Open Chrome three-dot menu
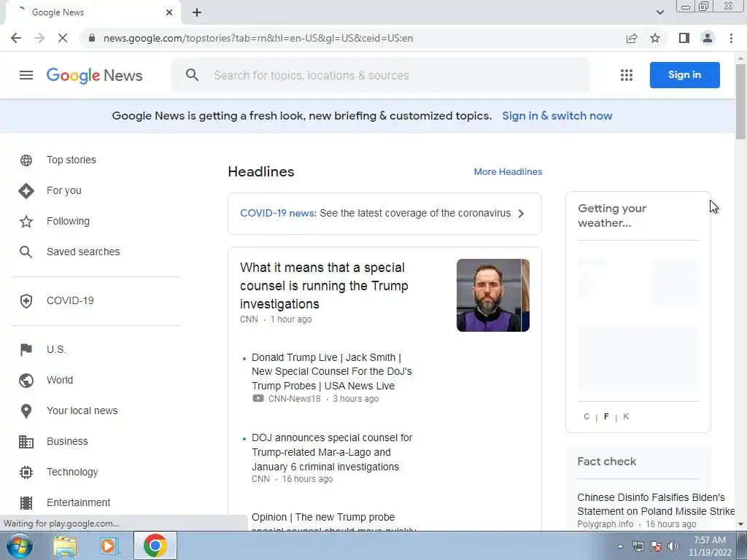 (x=731, y=38)
